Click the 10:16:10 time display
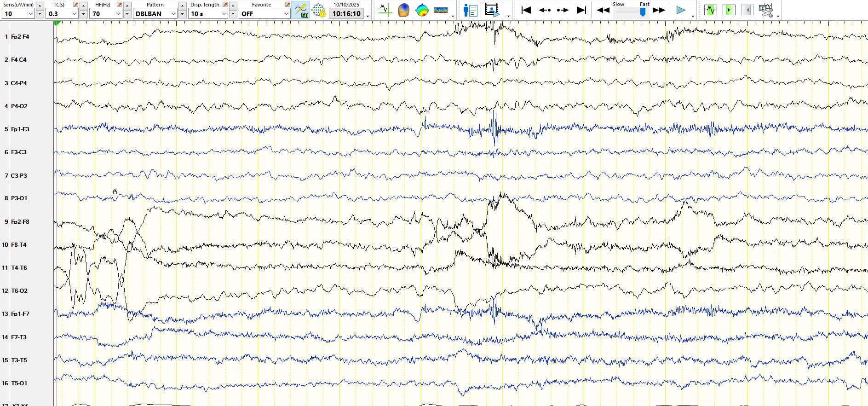The width and height of the screenshot is (868, 406). click(346, 14)
